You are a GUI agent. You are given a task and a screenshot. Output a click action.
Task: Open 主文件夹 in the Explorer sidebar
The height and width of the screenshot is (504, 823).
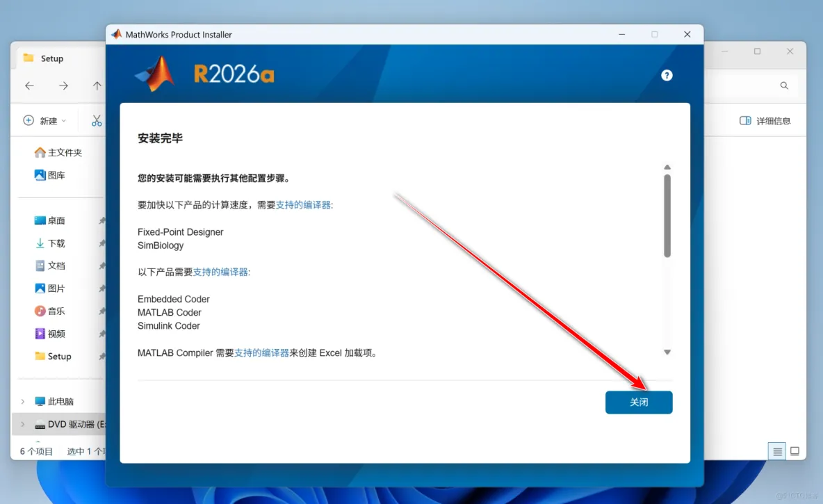tap(58, 152)
